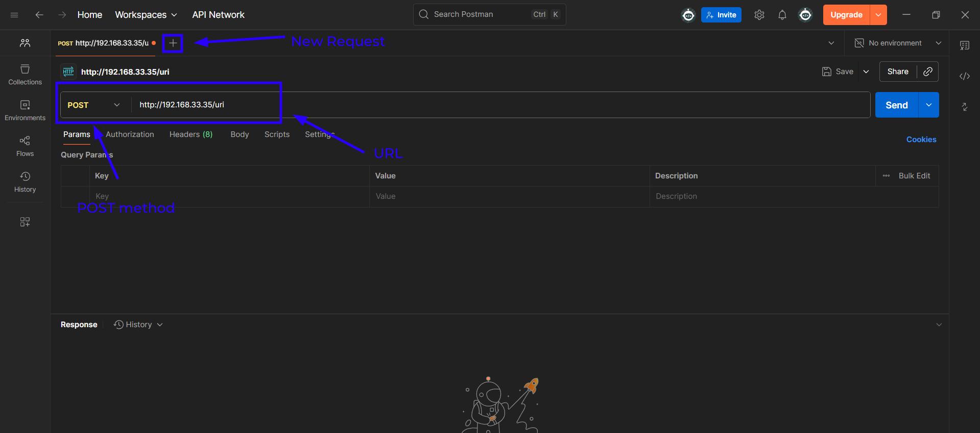Open the team workspace icon in sidebar
980x433 pixels.
tap(25, 43)
